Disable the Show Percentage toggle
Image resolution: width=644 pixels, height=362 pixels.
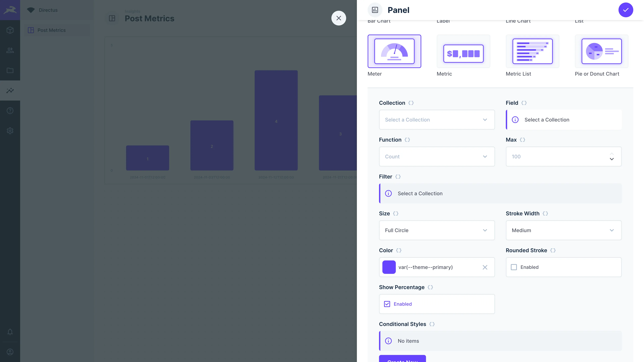387,304
